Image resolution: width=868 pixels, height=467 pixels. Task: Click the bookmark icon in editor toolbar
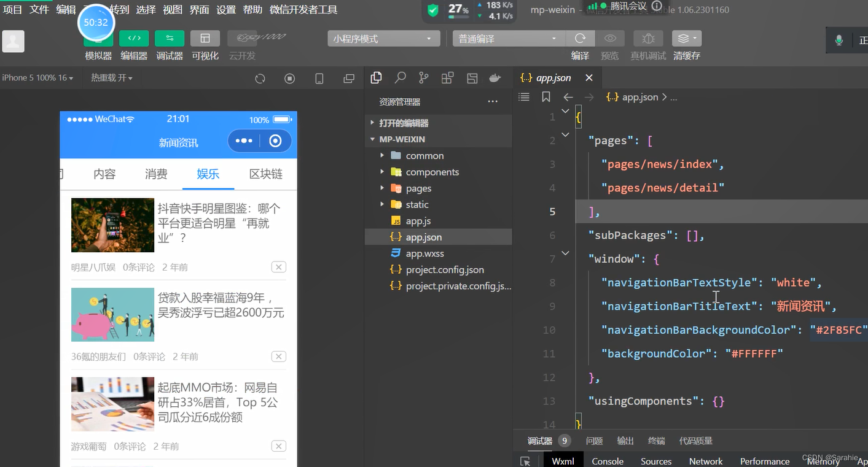click(x=546, y=97)
